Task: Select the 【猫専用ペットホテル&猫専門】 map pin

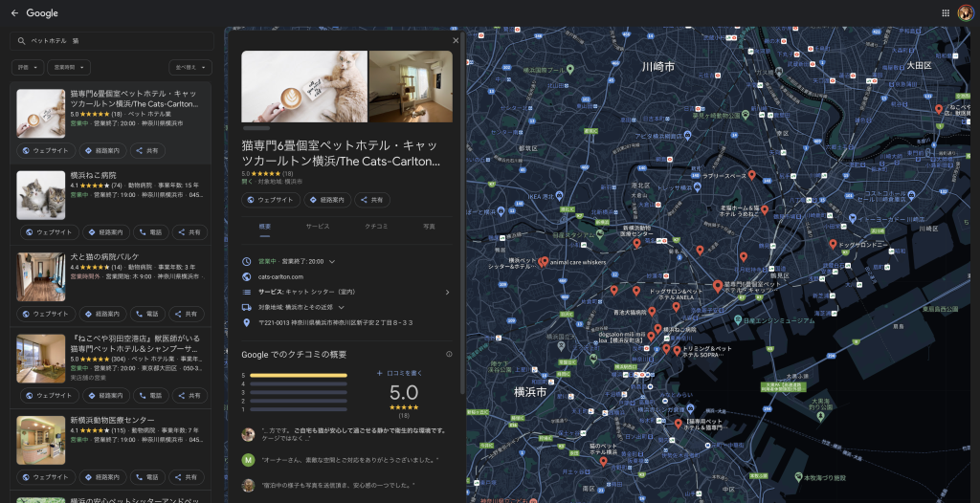Action: coord(679,424)
